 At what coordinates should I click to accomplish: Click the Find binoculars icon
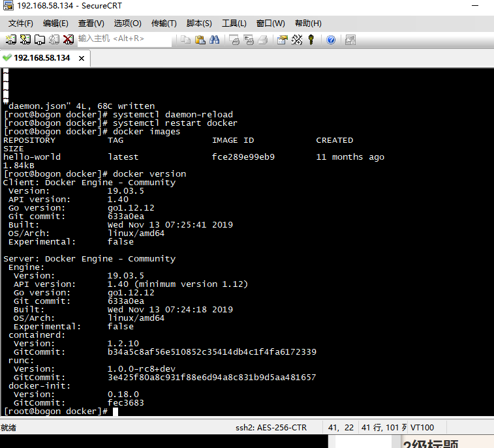point(214,40)
